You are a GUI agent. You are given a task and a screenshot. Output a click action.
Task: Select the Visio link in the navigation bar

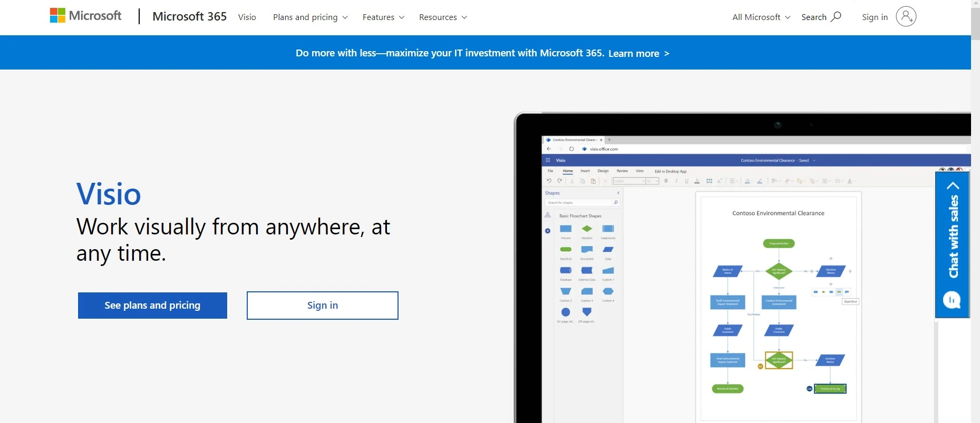[247, 17]
